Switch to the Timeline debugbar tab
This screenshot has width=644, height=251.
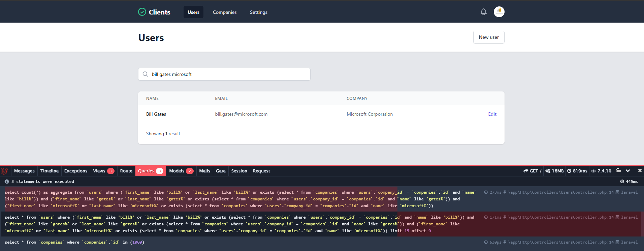tap(50, 171)
